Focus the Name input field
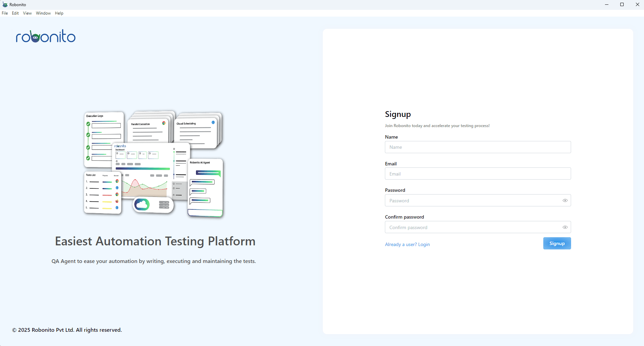Viewport: 644px width, 346px height. point(478,147)
